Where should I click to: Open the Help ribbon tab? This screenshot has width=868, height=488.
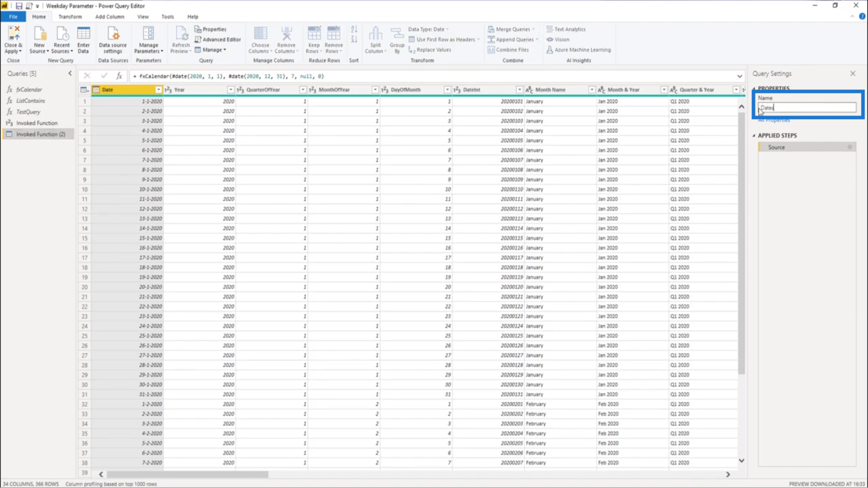click(193, 17)
